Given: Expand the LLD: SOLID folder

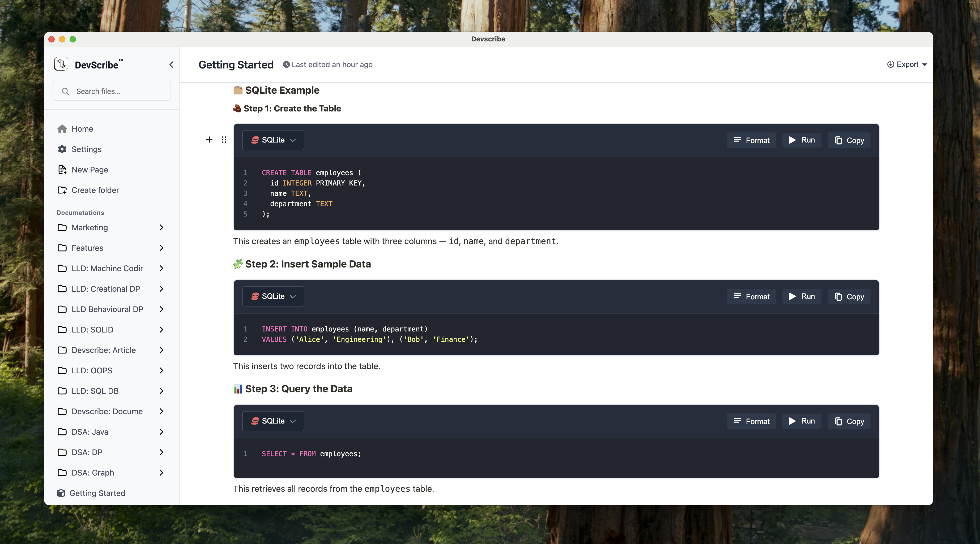Looking at the screenshot, I should click(x=161, y=330).
